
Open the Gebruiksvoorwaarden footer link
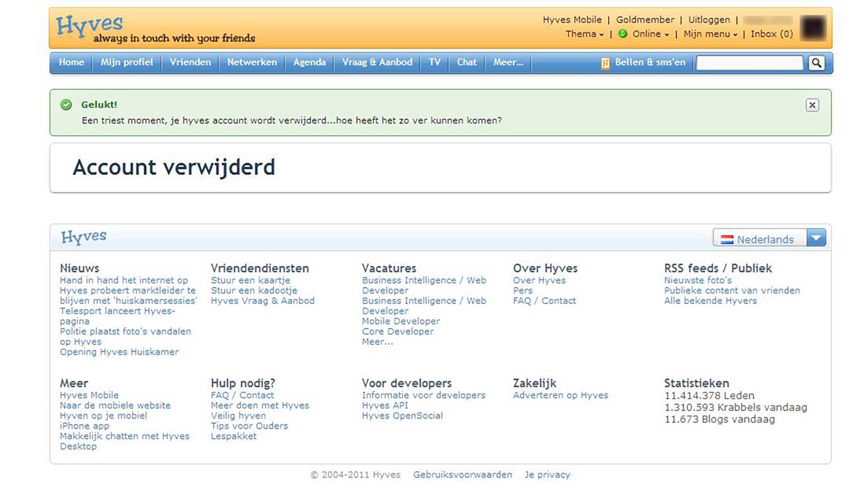(x=462, y=474)
